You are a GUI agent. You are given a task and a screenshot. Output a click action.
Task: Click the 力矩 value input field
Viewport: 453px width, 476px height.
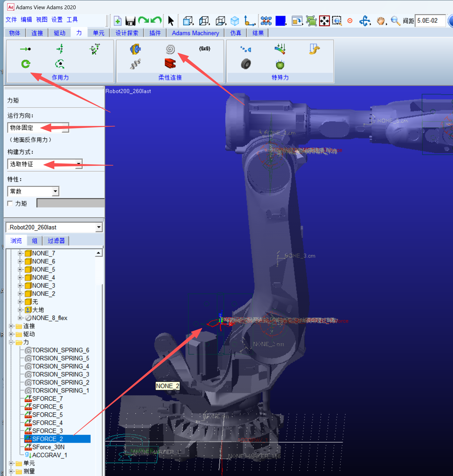pyautogui.click(x=70, y=203)
